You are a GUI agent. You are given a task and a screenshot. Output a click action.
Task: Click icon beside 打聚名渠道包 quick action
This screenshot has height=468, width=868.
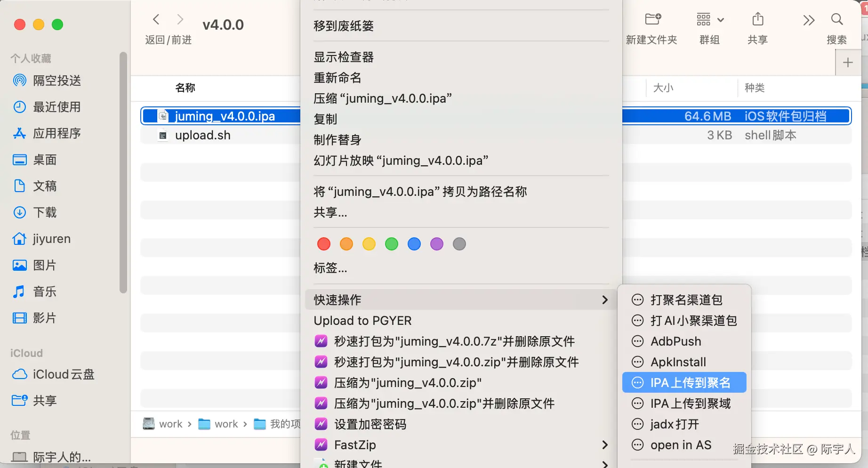point(637,300)
